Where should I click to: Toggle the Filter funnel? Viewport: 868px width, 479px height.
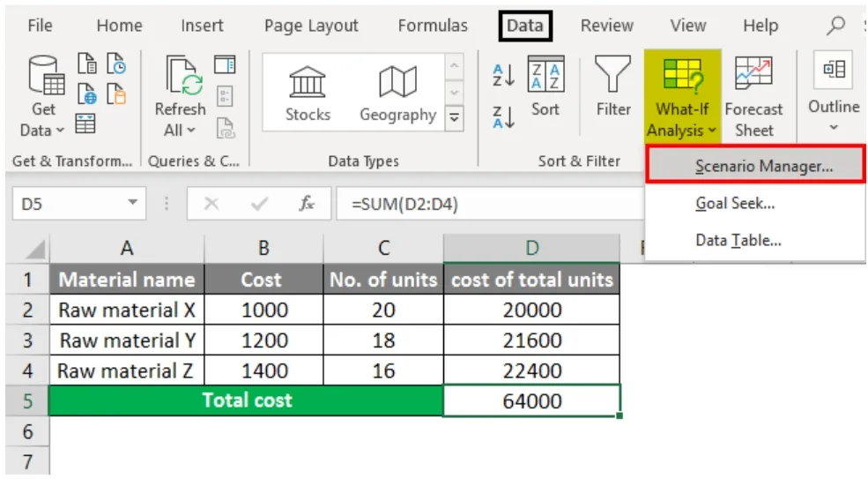(612, 86)
